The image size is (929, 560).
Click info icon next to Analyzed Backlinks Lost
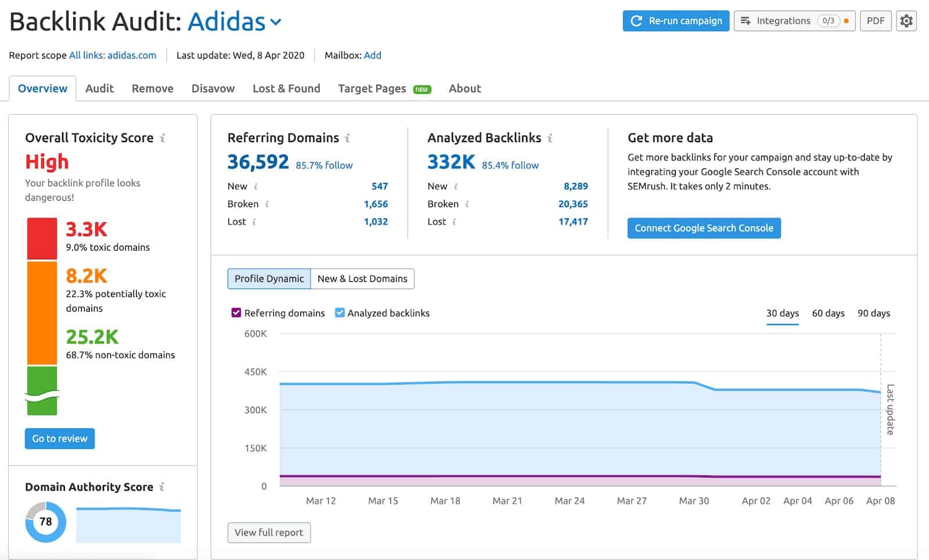coord(453,222)
